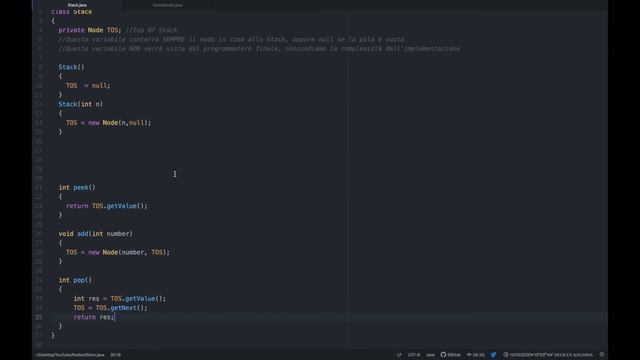Click the 'TOS = new Node(n,null);' line

[x=109, y=122]
